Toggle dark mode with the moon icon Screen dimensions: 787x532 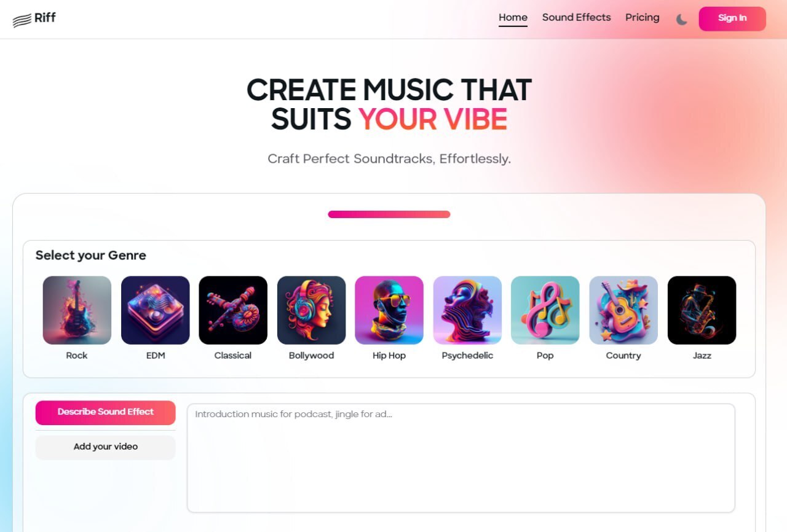681,19
